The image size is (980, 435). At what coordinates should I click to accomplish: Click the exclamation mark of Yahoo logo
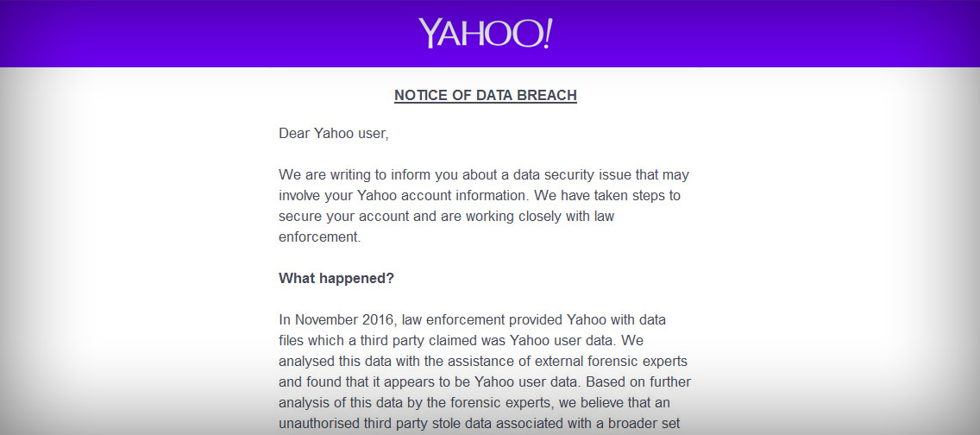pyautogui.click(x=548, y=33)
